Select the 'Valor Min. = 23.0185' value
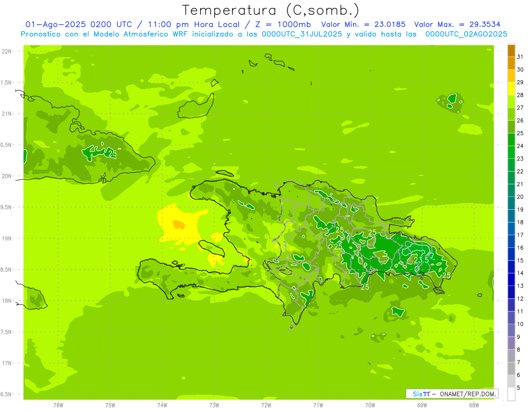The width and height of the screenshot is (532, 411). [x=363, y=24]
